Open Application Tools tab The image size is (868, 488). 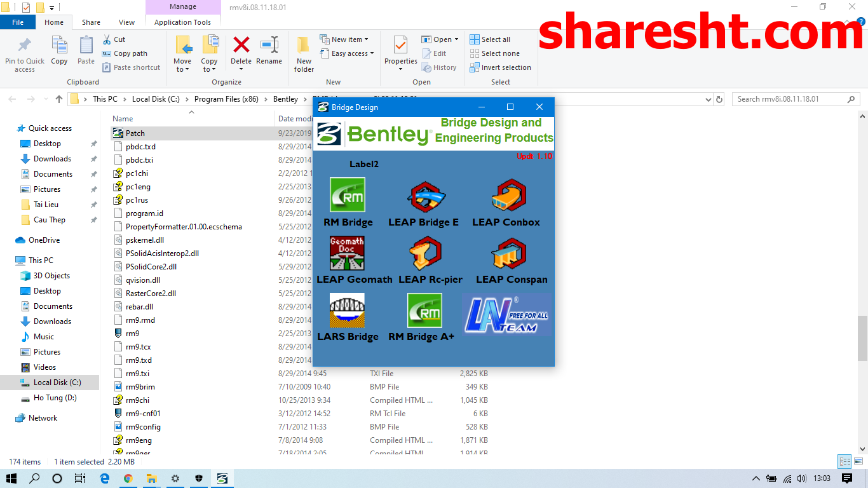(182, 22)
